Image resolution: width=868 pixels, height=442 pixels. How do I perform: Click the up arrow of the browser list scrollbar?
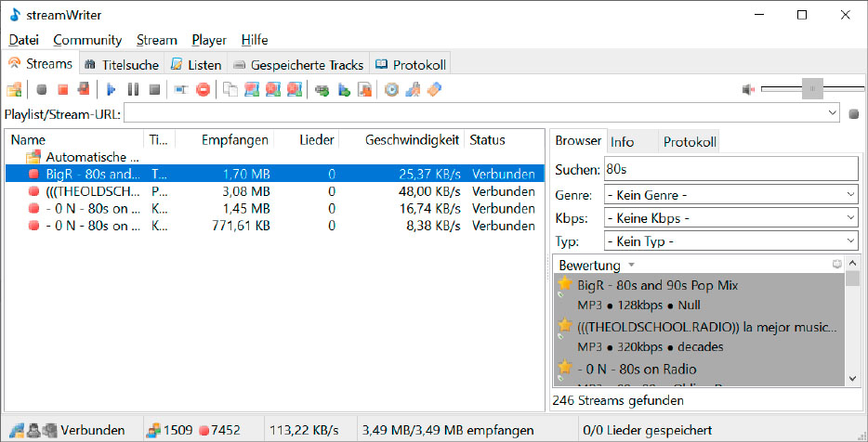coord(853,265)
